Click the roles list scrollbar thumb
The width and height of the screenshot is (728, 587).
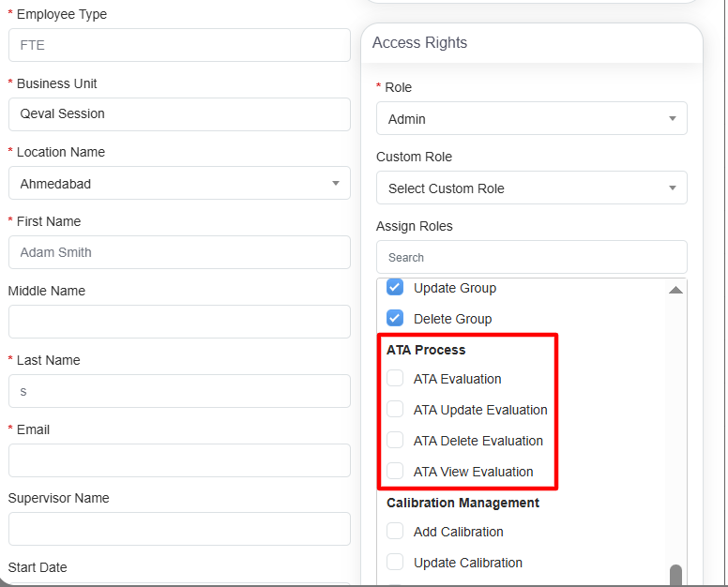click(x=675, y=575)
